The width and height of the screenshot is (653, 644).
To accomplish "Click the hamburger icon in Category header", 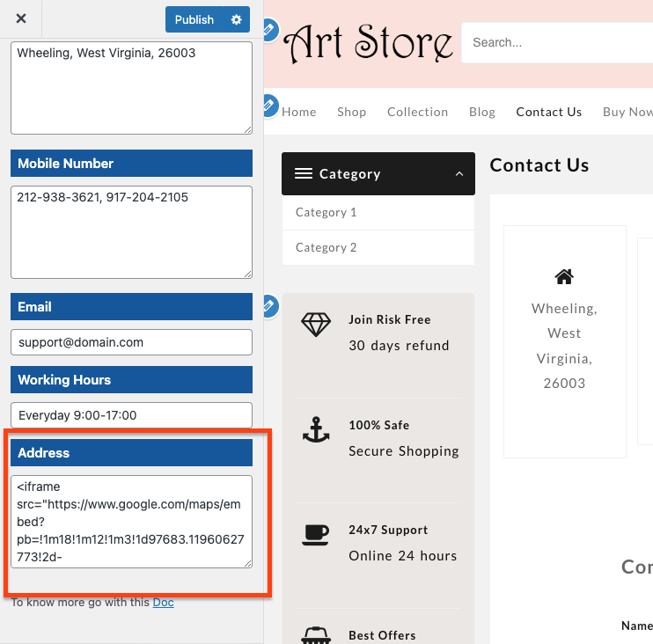I will pyautogui.click(x=304, y=174).
